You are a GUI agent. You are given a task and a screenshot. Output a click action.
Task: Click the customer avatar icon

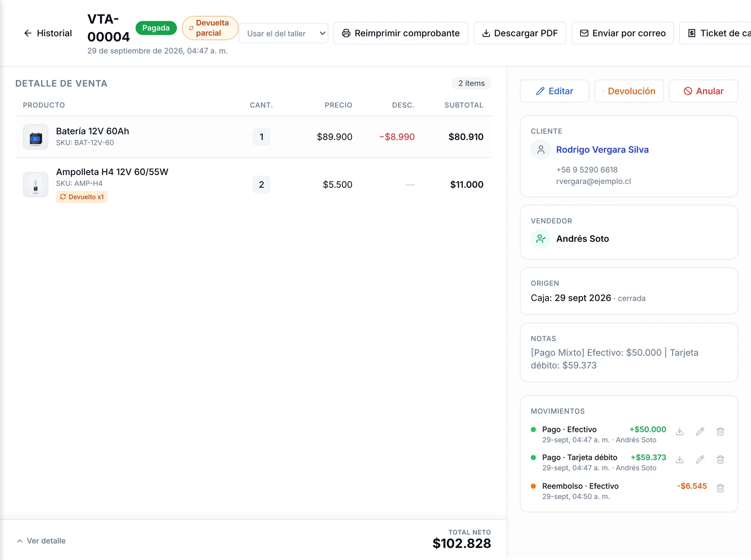[541, 150]
